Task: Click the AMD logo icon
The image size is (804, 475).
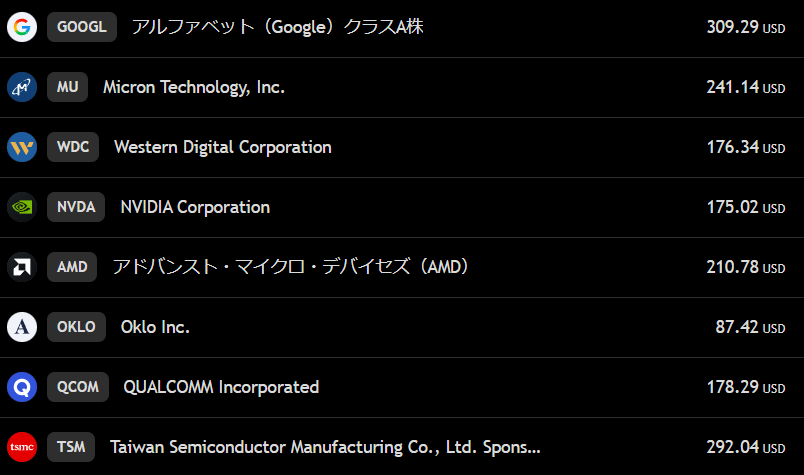Action: click(x=22, y=267)
